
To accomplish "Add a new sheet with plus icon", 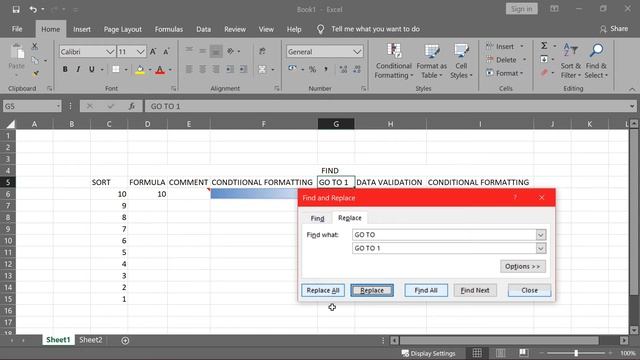I will (125, 340).
